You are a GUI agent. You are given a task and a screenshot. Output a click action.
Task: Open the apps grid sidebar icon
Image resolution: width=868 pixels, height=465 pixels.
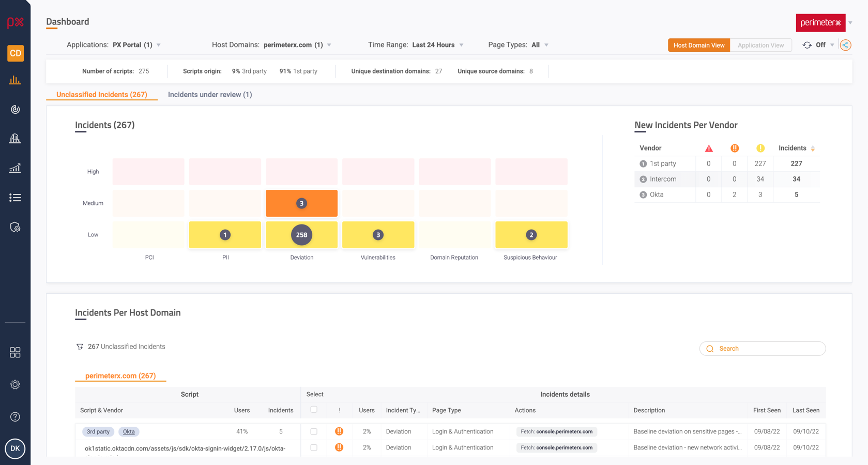[15, 352]
